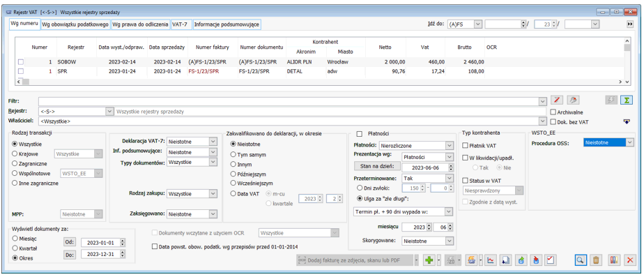Screen dimensions: 644x277
Task: Click the green plus add document icon
Action: [429, 260]
